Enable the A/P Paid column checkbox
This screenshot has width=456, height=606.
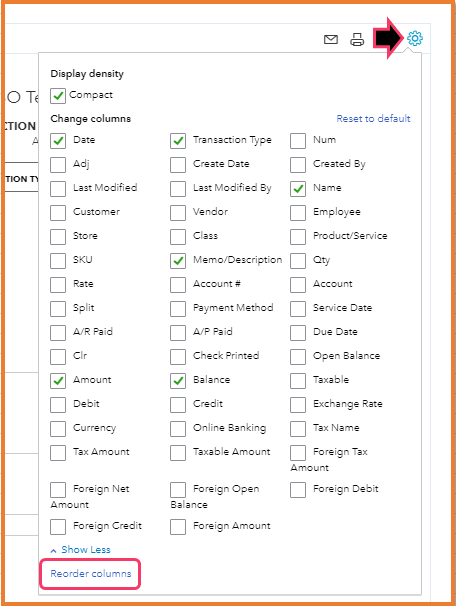click(x=178, y=332)
